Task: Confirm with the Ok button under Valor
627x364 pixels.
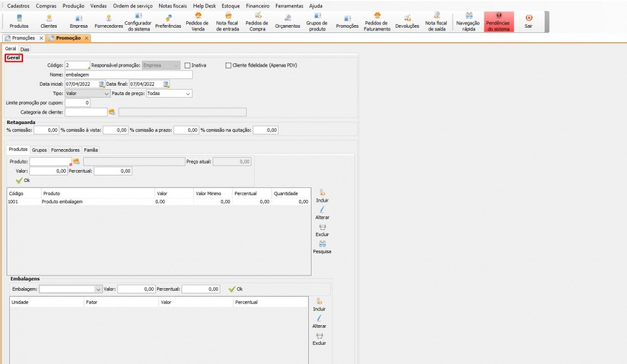Action: coord(22,180)
